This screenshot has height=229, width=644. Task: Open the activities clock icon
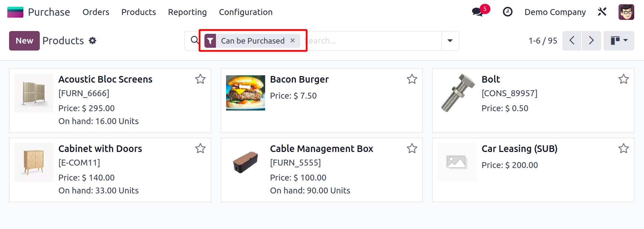point(507,12)
